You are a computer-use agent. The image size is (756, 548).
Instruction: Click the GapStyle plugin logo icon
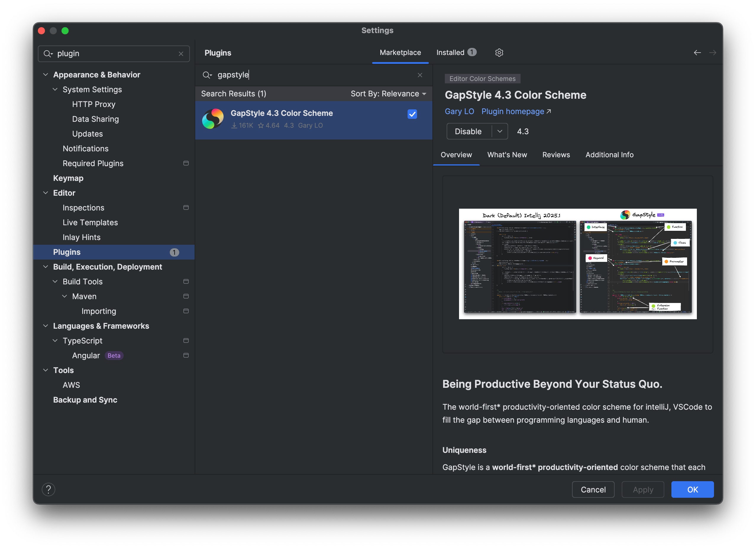click(213, 119)
